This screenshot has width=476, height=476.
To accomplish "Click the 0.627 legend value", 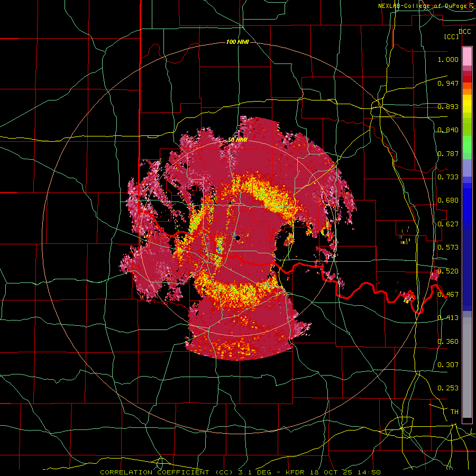I will [448, 224].
